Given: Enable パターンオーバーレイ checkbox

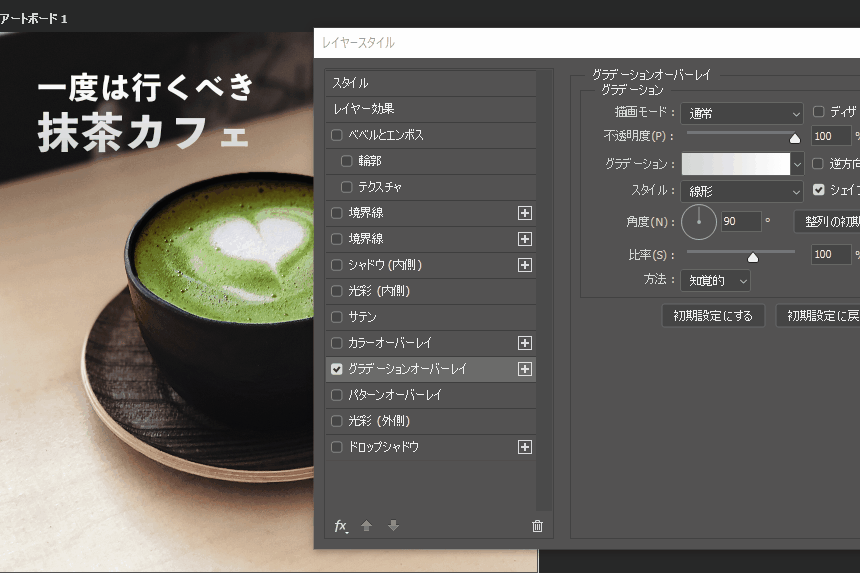Looking at the screenshot, I should 337,395.
